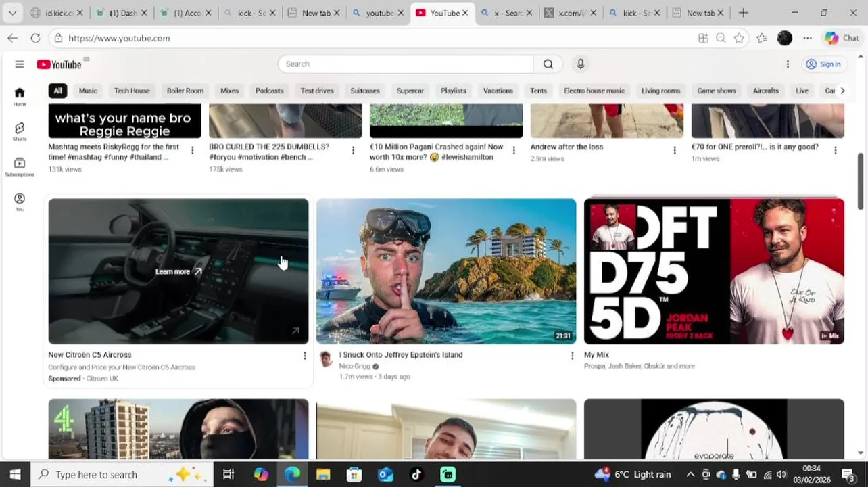Open Microsoft Store from the taskbar
Viewport: 868px width, 487px height.
point(354,475)
